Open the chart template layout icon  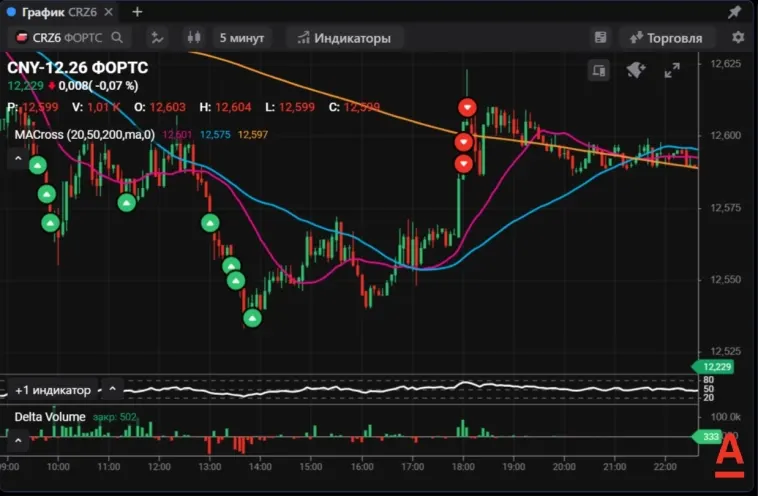pos(600,37)
